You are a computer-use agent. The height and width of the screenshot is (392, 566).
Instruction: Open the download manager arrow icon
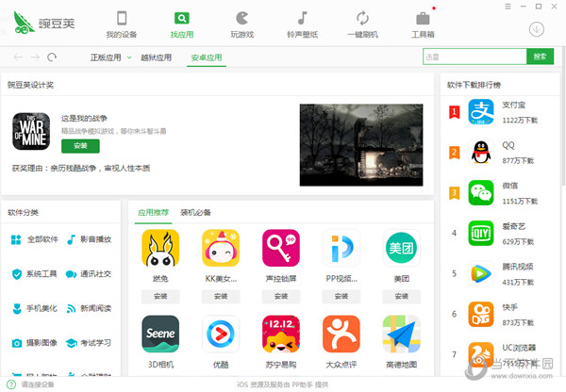pos(537,29)
